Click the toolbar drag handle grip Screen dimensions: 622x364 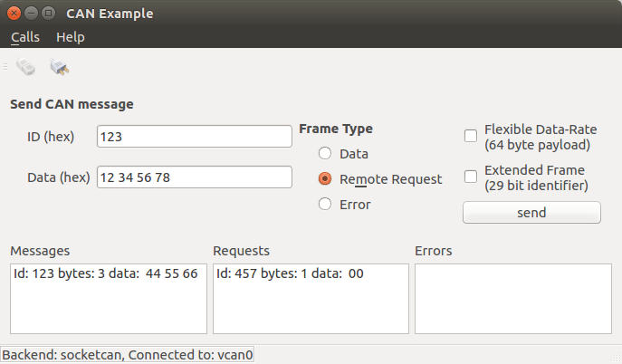(x=5, y=67)
